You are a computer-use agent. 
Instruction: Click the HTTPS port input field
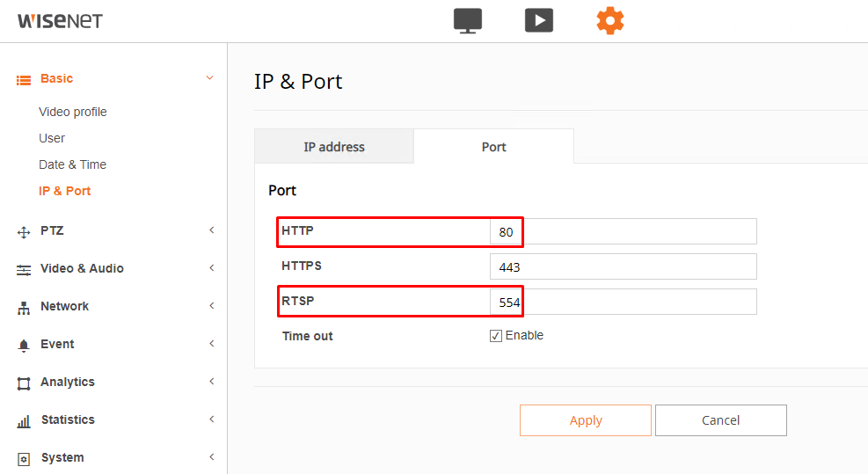pos(623,266)
